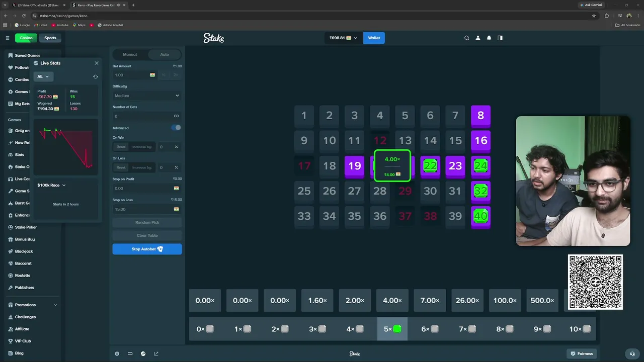644x362 pixels.
Task: Go back with the browser back arrow
Action: point(6,16)
